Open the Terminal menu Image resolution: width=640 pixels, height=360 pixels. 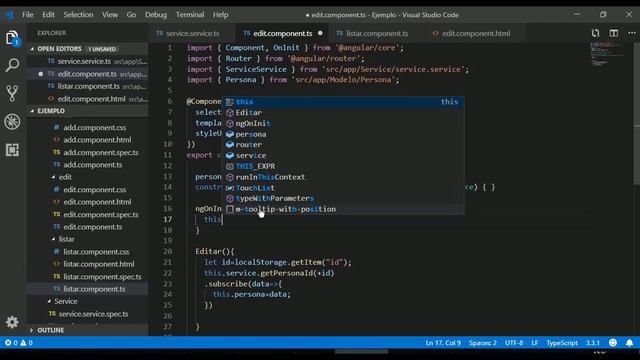pyautogui.click(x=190, y=15)
